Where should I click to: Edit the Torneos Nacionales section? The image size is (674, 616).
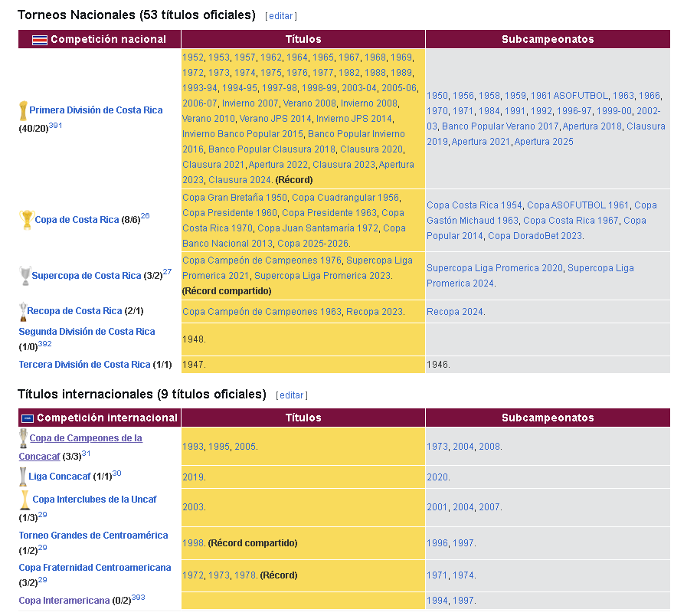[x=281, y=16]
